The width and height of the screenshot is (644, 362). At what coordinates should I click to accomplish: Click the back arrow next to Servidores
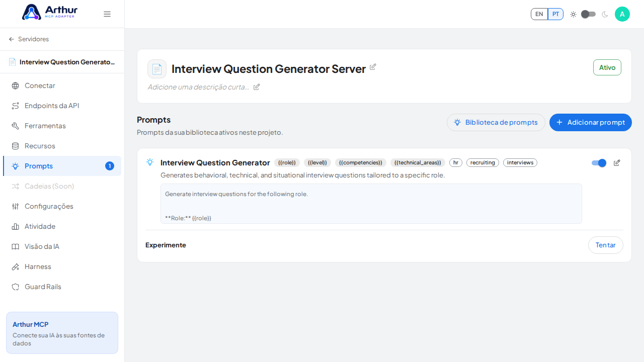click(x=12, y=39)
